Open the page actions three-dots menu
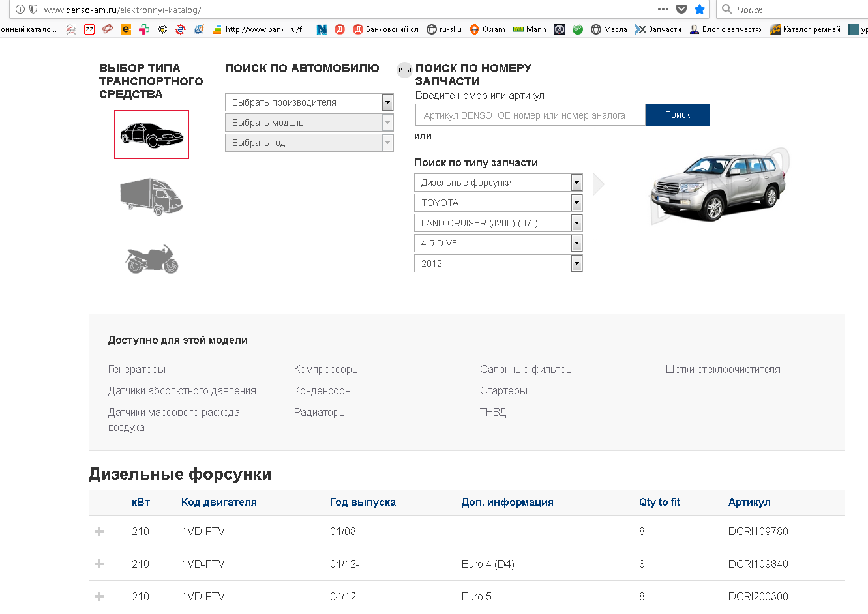The width and height of the screenshot is (868, 614). coord(663,9)
